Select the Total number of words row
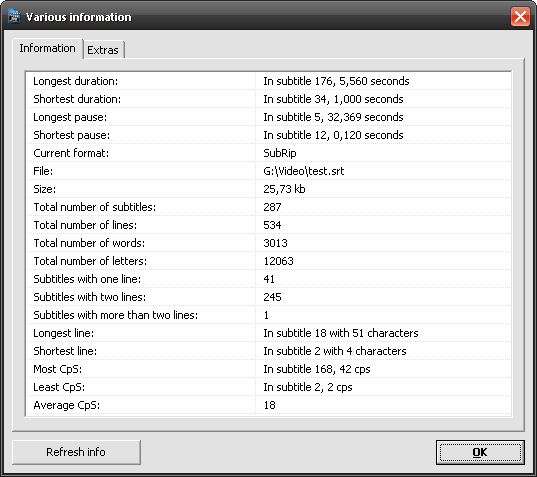 click(x=268, y=243)
